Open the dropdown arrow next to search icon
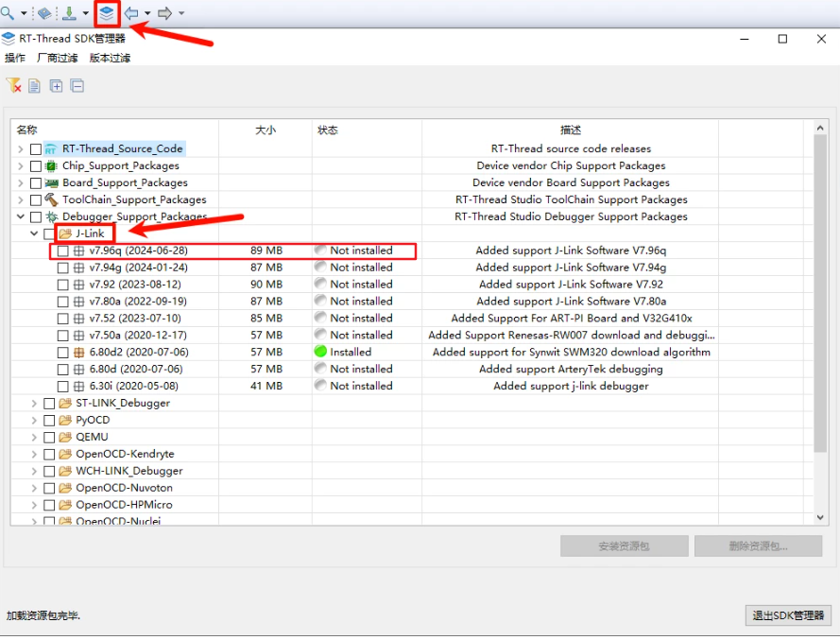Screen dimensions: 840x640 click(x=24, y=13)
